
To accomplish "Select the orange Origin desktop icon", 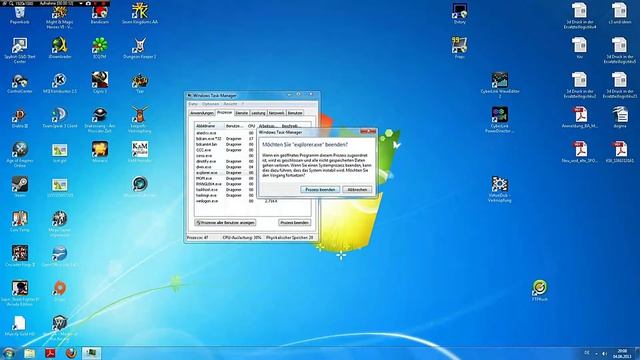I will [60, 291].
